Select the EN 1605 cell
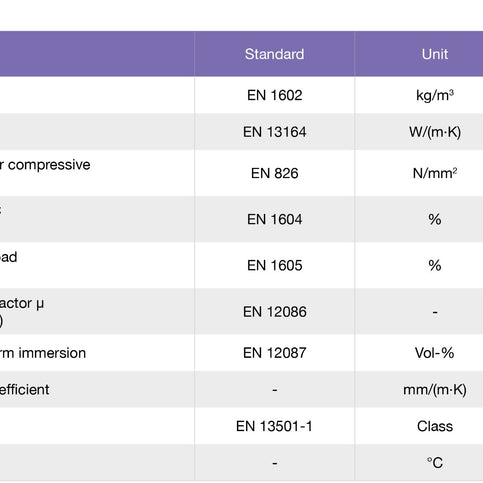 [275, 266]
